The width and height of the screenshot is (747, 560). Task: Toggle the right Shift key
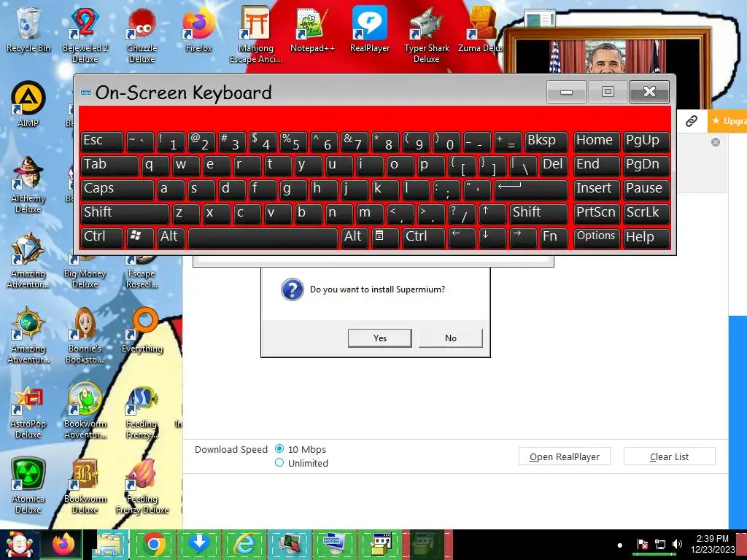[x=539, y=213]
